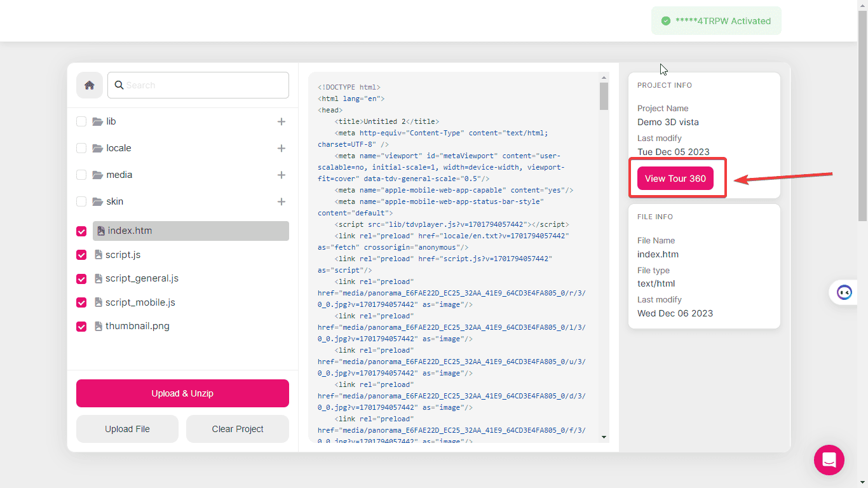Screen dimensions: 868x488
Task: Tick the skin folder checkbox
Action: click(x=81, y=201)
